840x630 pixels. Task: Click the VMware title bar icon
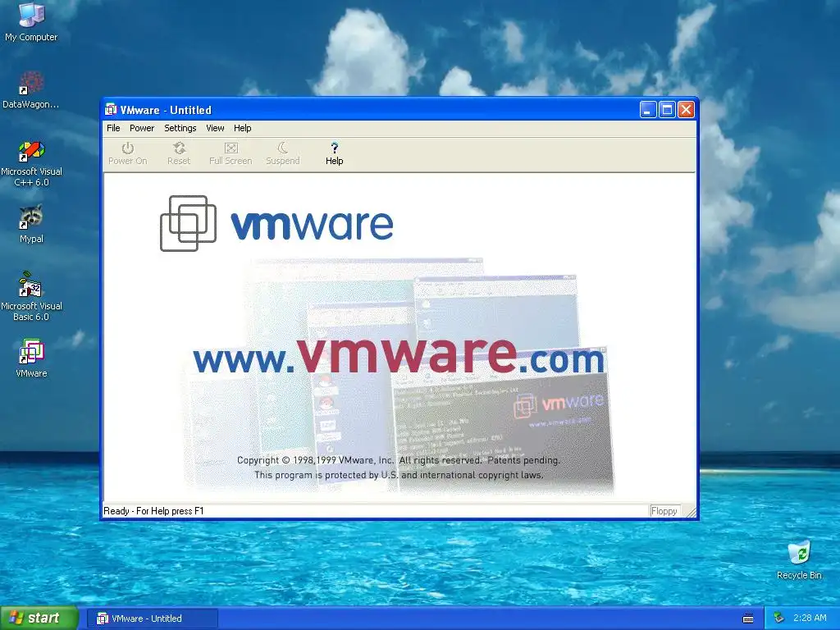(x=111, y=110)
